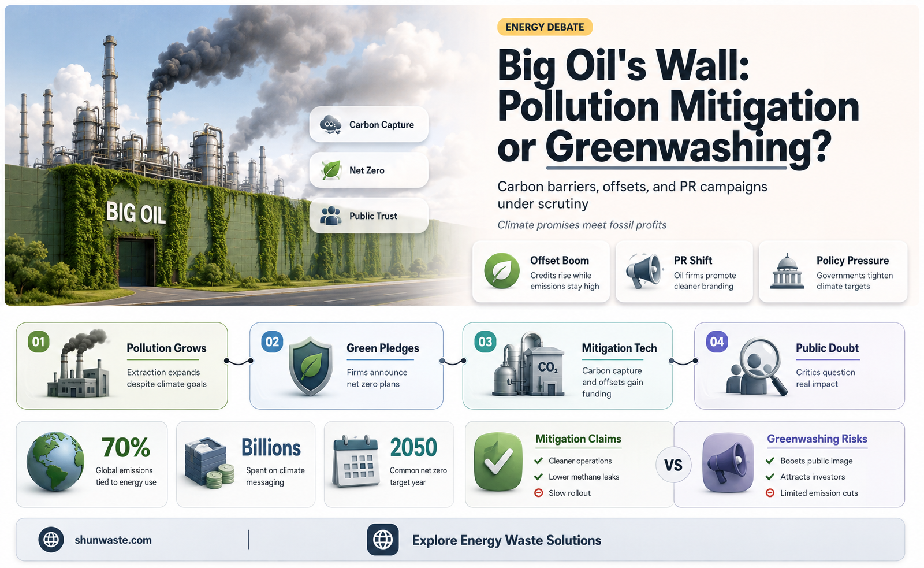Click the globe icon beside 70%
The height and width of the screenshot is (568, 924).
click(55, 462)
